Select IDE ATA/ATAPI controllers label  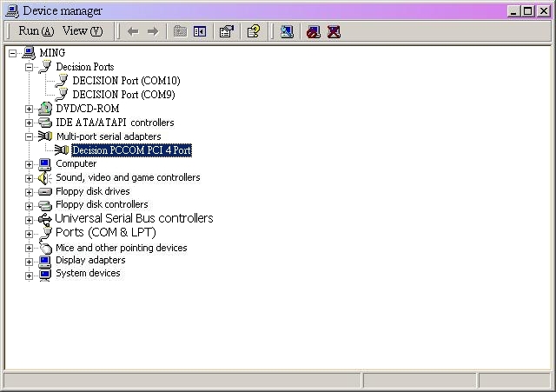pyautogui.click(x=115, y=123)
